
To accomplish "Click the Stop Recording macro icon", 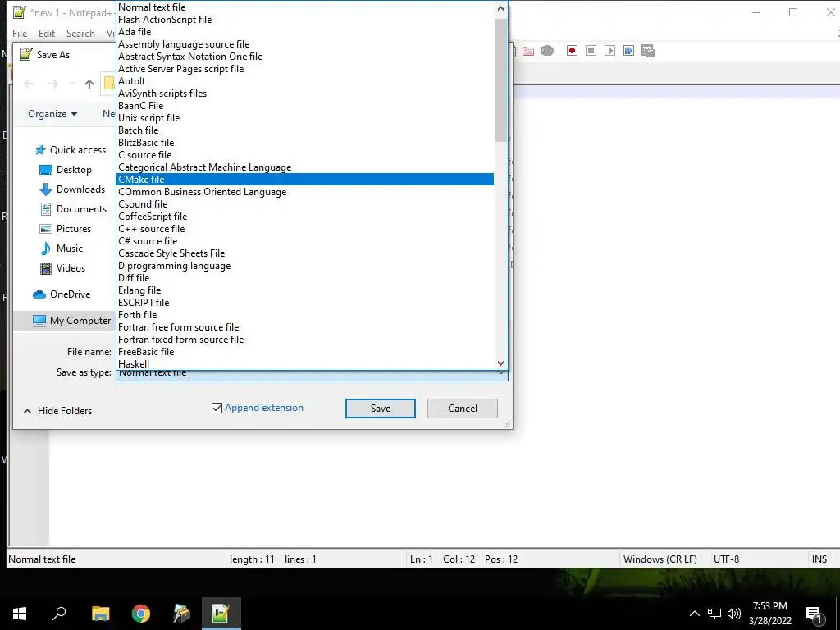I will click(591, 51).
